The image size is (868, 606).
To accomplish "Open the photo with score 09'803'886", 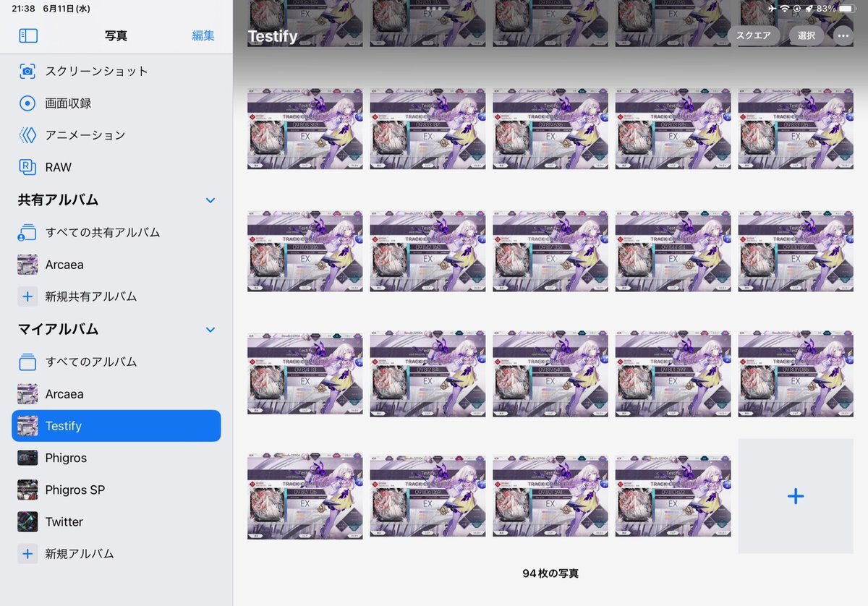I will tap(305, 251).
